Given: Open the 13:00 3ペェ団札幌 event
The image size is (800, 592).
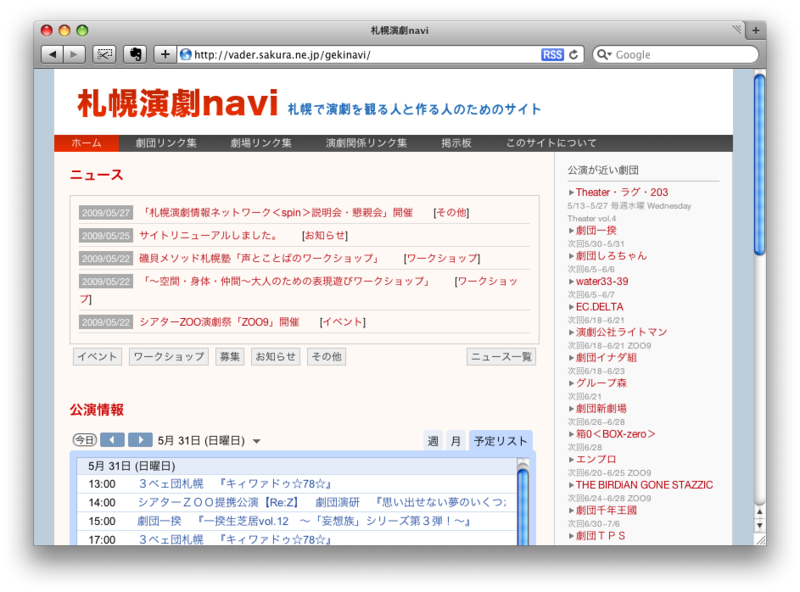Looking at the screenshot, I should coord(235,484).
